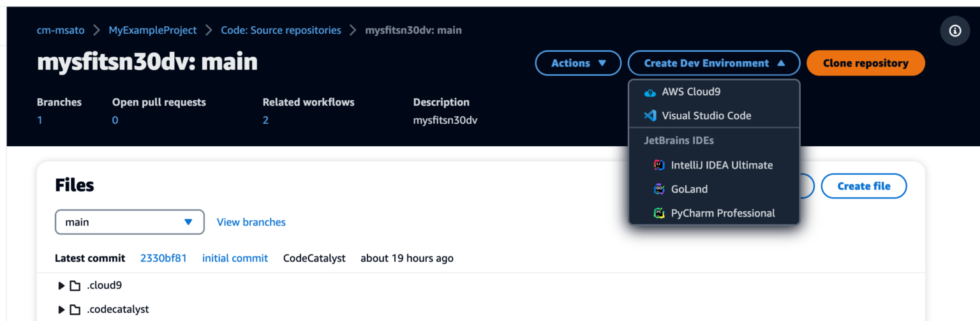
Task: Click the AWS Cloud9 cloud icon
Action: click(x=650, y=92)
